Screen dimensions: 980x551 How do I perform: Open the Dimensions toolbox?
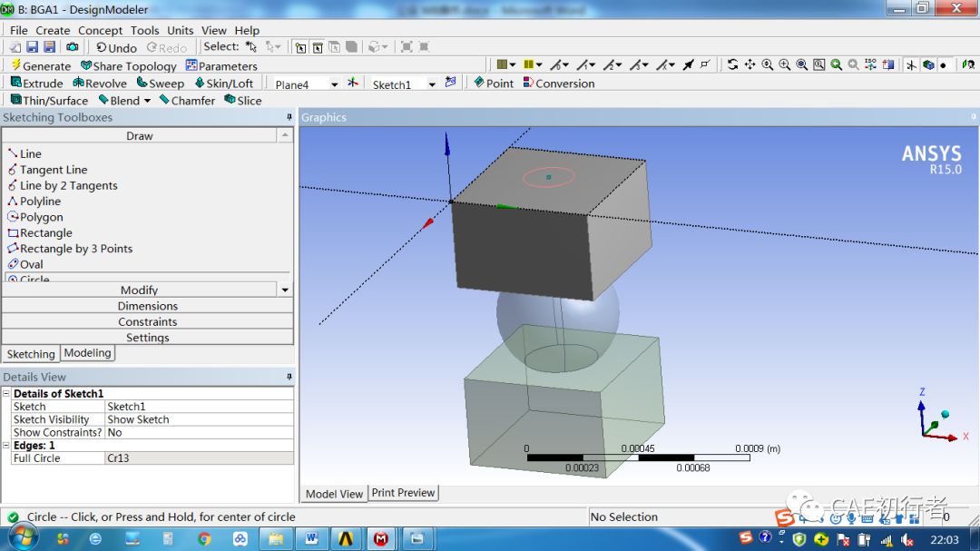pyautogui.click(x=148, y=306)
